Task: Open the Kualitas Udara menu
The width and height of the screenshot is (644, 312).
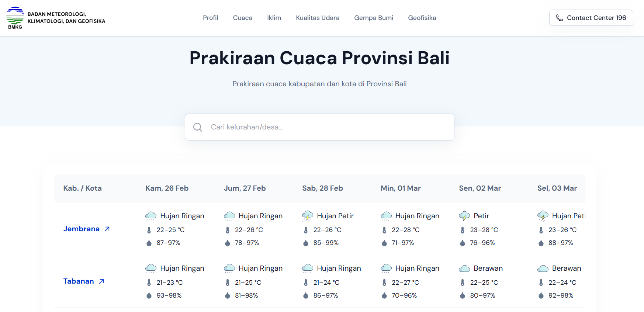Action: pyautogui.click(x=317, y=18)
